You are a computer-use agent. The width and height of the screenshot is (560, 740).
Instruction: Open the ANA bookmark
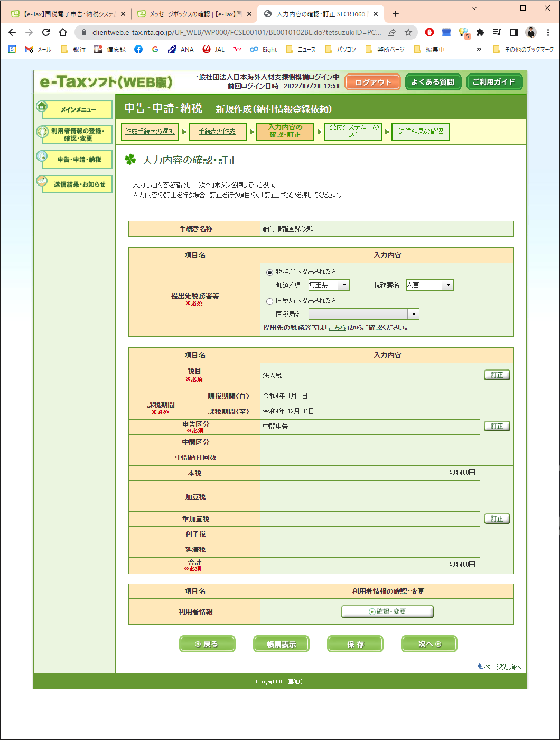pos(181,49)
